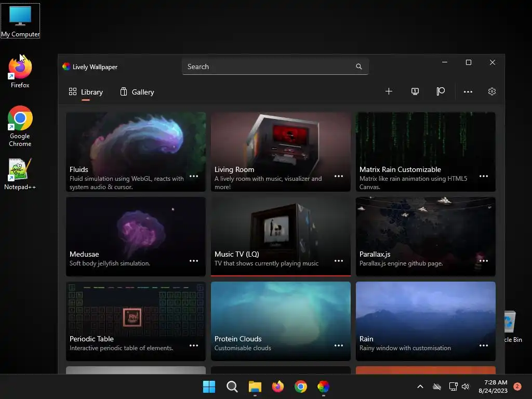Minimize the Lively Wallpaper window
This screenshot has height=399, width=532.
pyautogui.click(x=445, y=62)
